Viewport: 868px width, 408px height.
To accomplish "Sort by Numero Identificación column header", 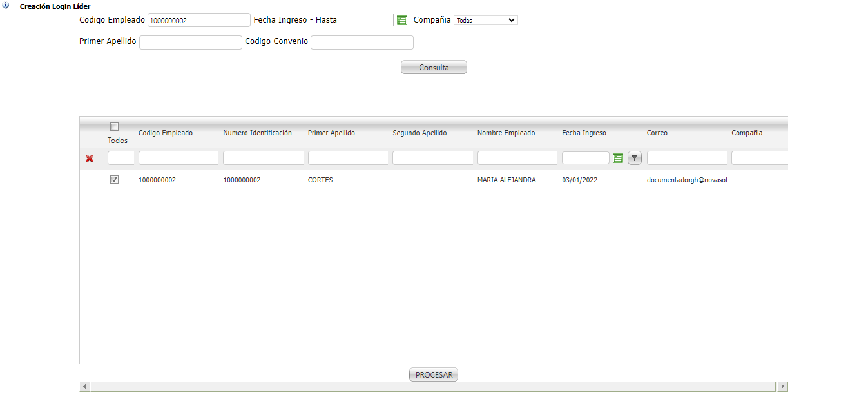I will [x=257, y=133].
